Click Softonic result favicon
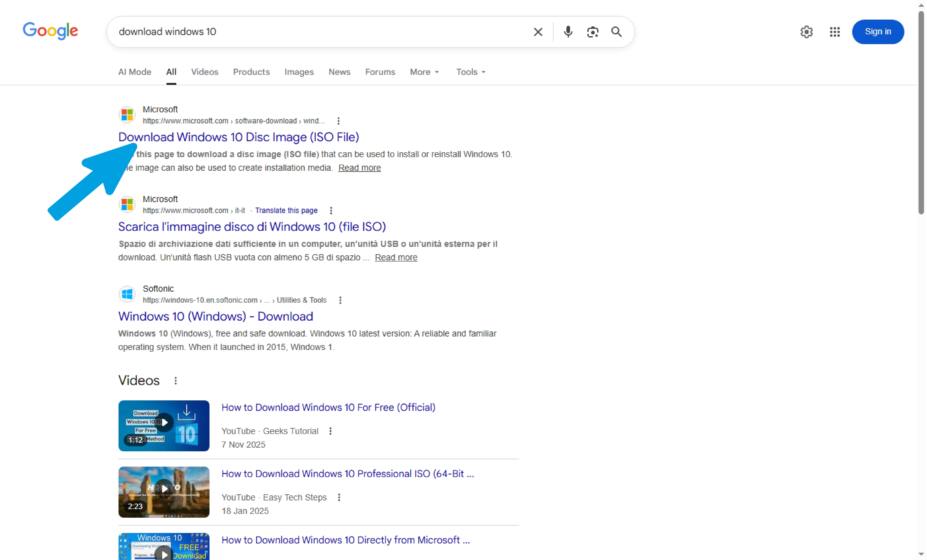This screenshot has width=927, height=560. (127, 294)
